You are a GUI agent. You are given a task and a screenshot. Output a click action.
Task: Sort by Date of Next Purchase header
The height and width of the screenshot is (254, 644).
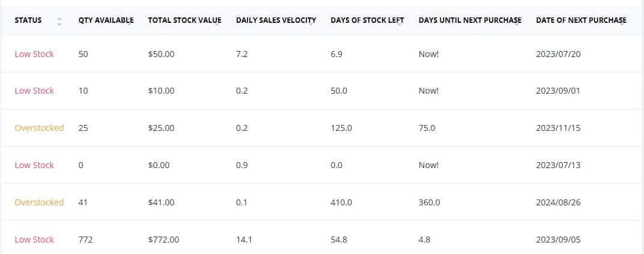tap(581, 20)
